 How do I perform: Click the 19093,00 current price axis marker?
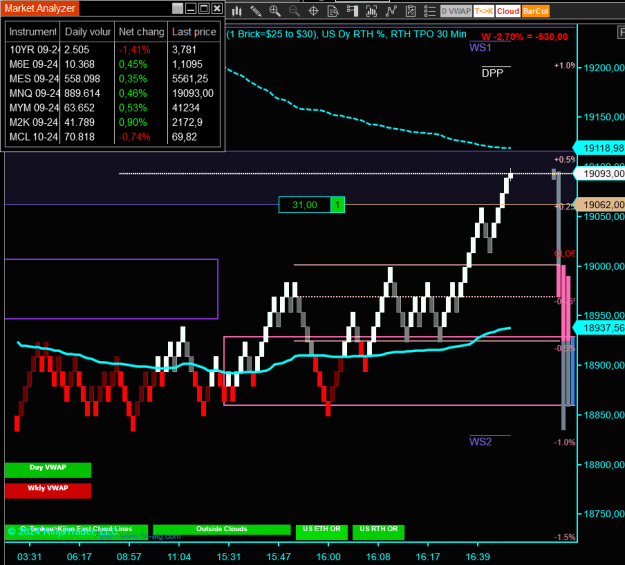(x=601, y=174)
